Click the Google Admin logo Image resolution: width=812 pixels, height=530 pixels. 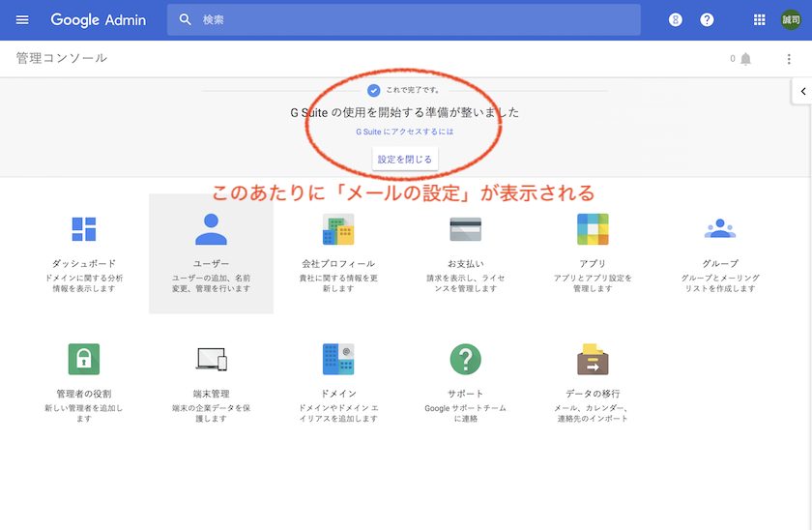pyautogui.click(x=98, y=19)
